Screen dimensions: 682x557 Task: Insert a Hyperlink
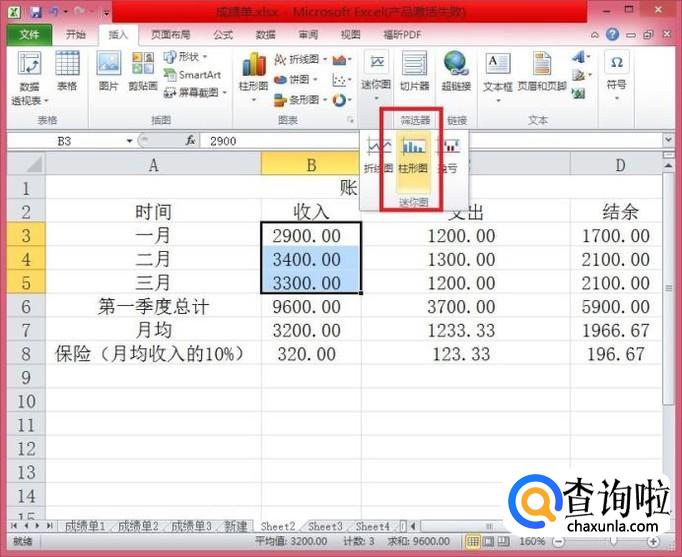(456, 70)
